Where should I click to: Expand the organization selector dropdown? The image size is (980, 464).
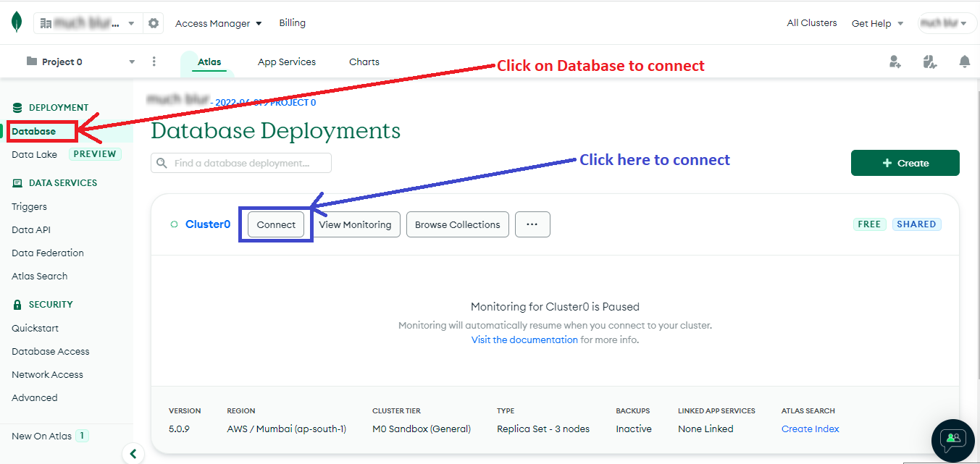coord(88,23)
